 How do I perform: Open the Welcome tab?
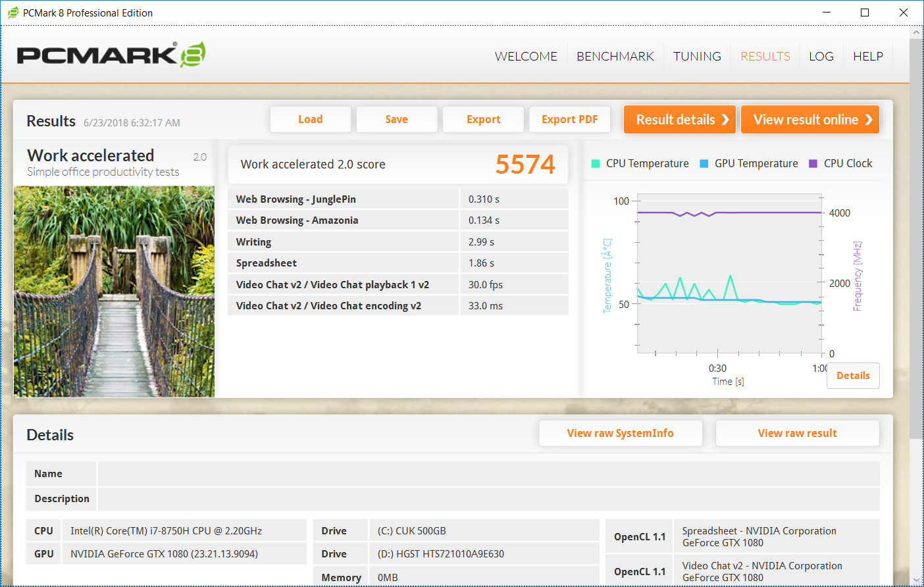526,57
